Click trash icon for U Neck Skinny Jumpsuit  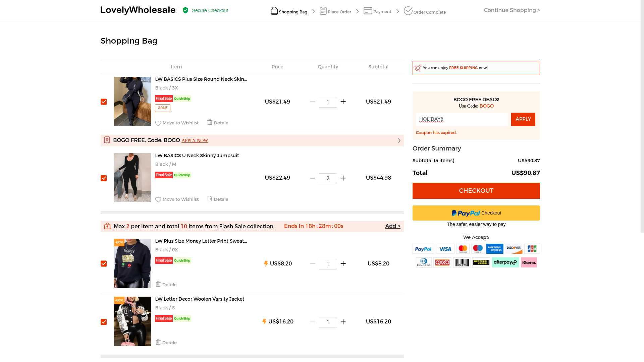coord(210,199)
